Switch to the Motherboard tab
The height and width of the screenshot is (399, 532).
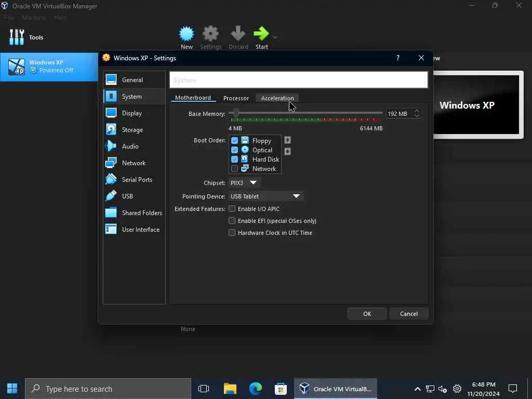tap(193, 98)
